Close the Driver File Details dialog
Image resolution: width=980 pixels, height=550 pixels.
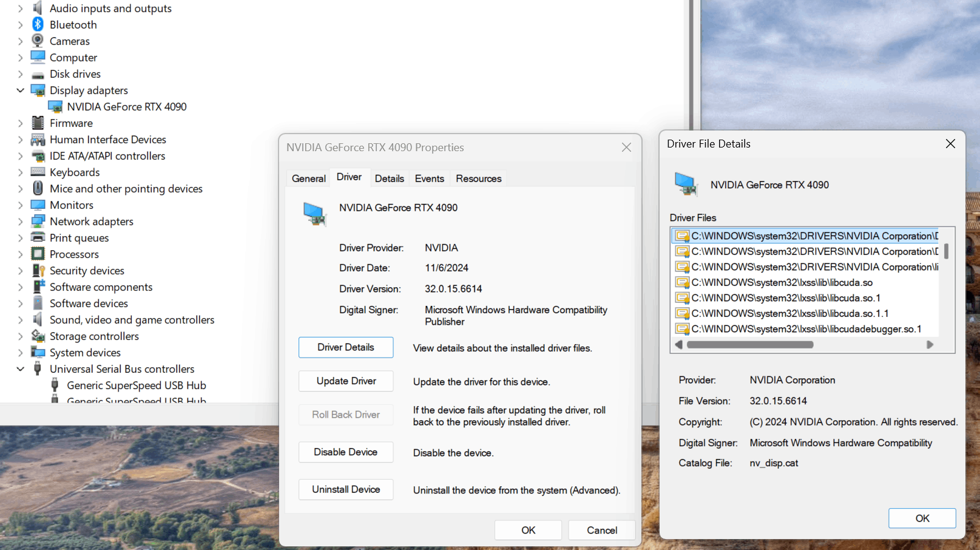point(950,144)
